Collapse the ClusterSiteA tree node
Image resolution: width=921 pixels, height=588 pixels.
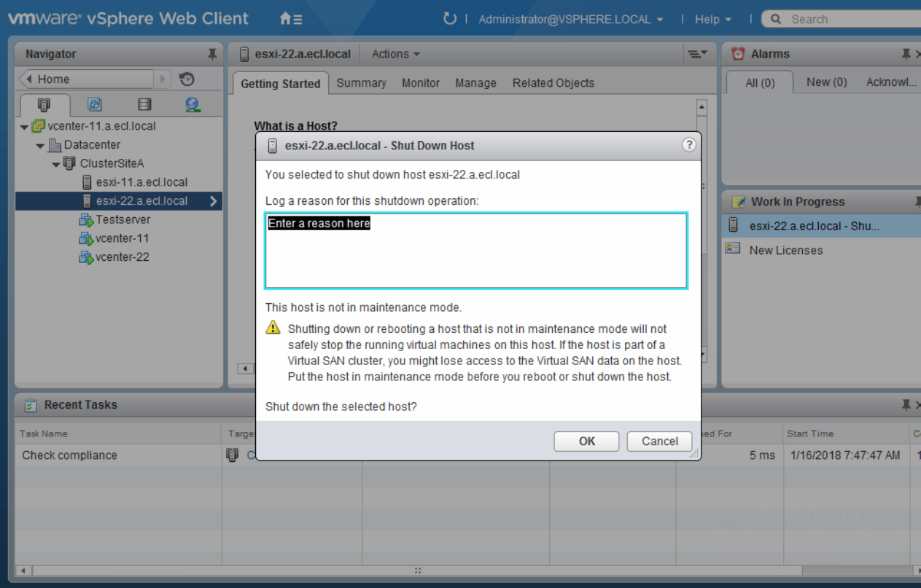click(56, 164)
